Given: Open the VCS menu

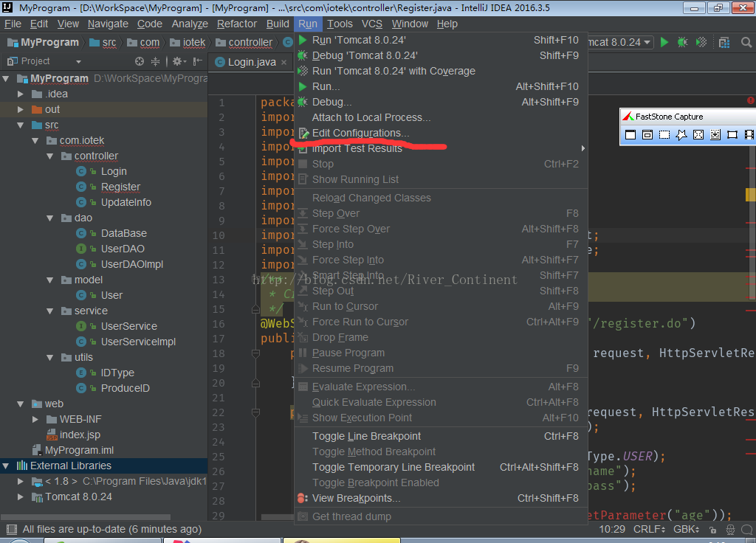Looking at the screenshot, I should coord(372,24).
